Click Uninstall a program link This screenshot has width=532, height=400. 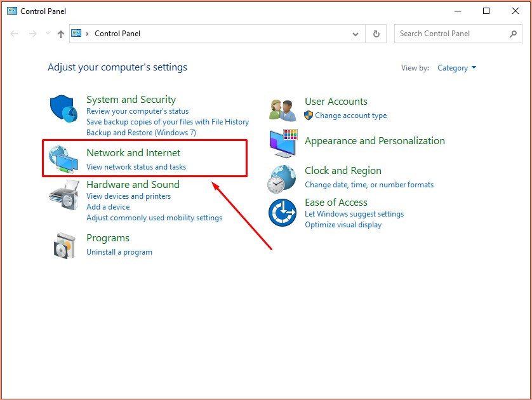[x=119, y=252]
